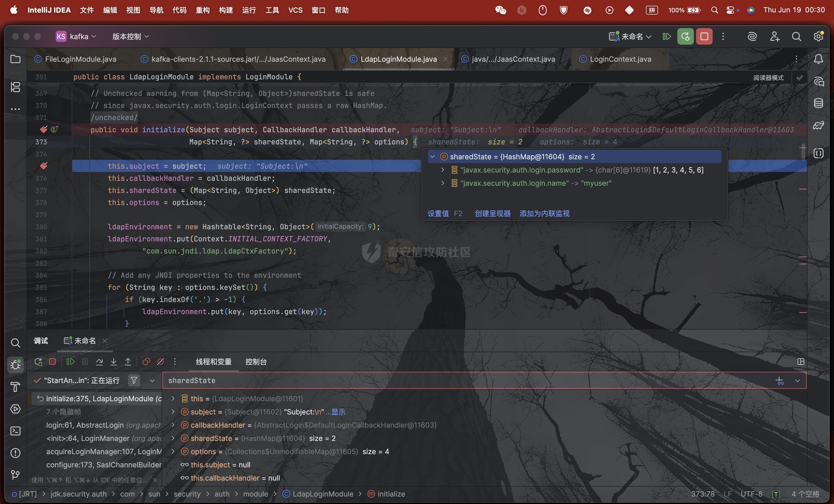Screen dimensions: 834x504
Task: Click the ...显示 link on the subject variable
Action: coord(335,412)
